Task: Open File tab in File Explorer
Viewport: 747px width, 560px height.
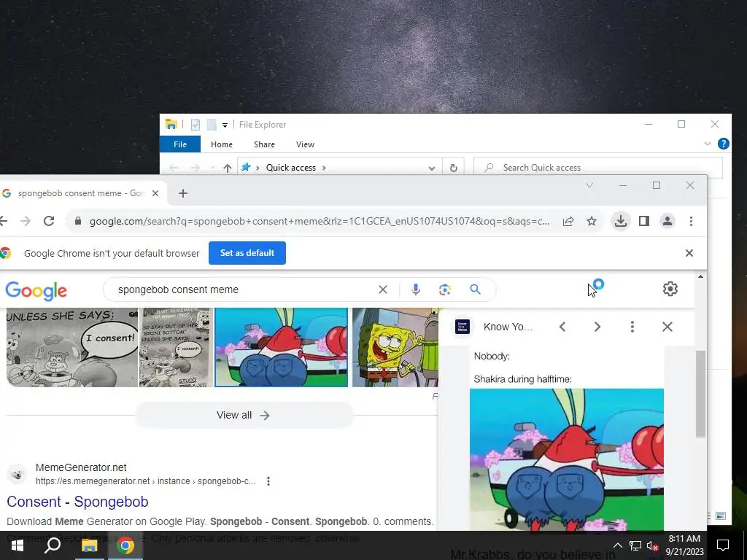Action: [180, 144]
